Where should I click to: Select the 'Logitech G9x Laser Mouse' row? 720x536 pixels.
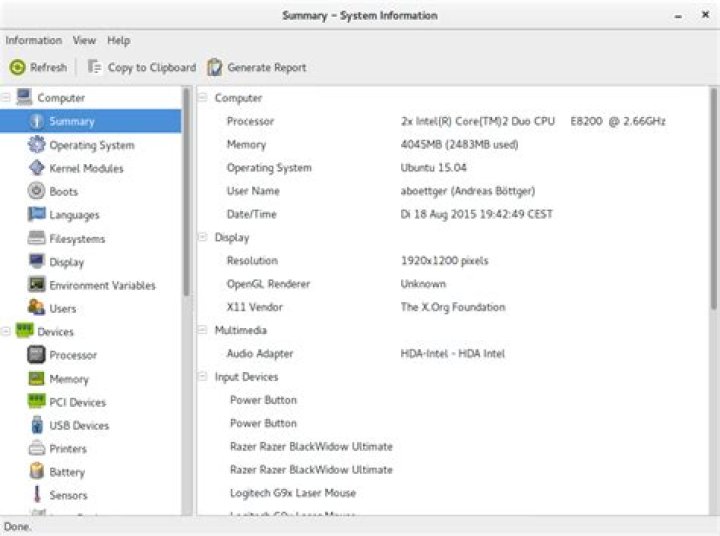[293, 493]
